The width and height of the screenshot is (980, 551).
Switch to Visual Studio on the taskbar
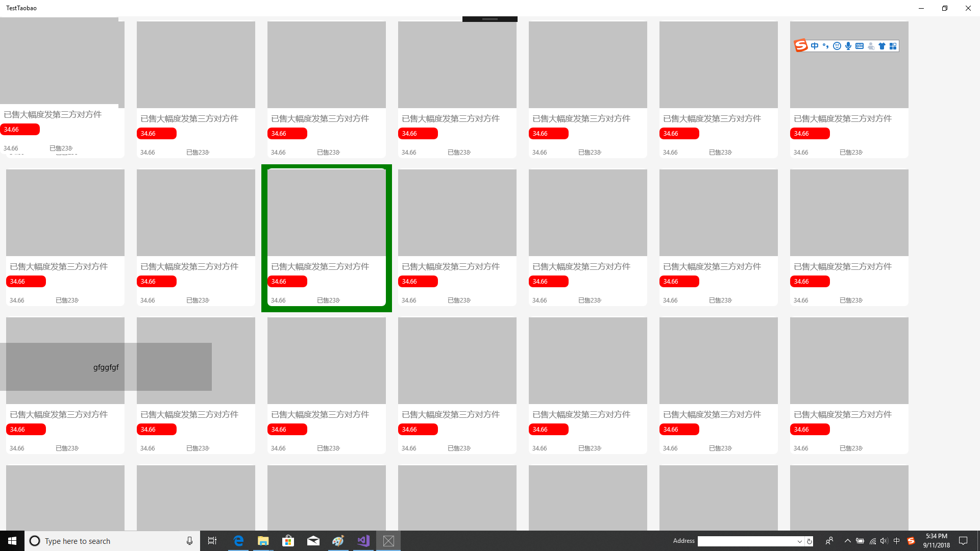click(363, 541)
